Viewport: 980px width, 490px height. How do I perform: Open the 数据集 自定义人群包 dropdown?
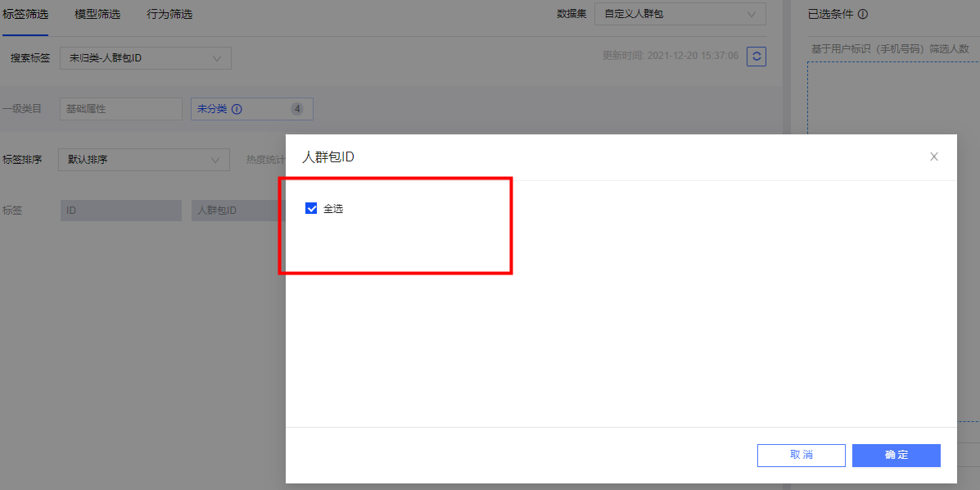pos(680,14)
